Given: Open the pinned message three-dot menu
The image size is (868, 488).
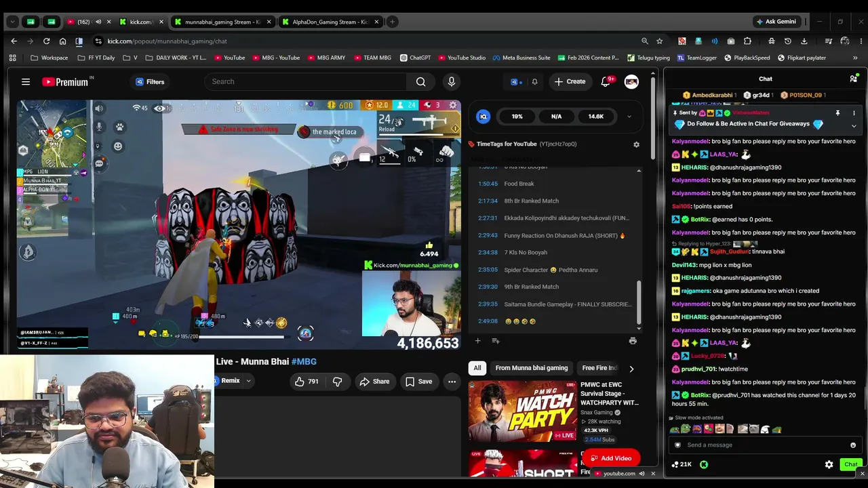Looking at the screenshot, I should pyautogui.click(x=854, y=113).
